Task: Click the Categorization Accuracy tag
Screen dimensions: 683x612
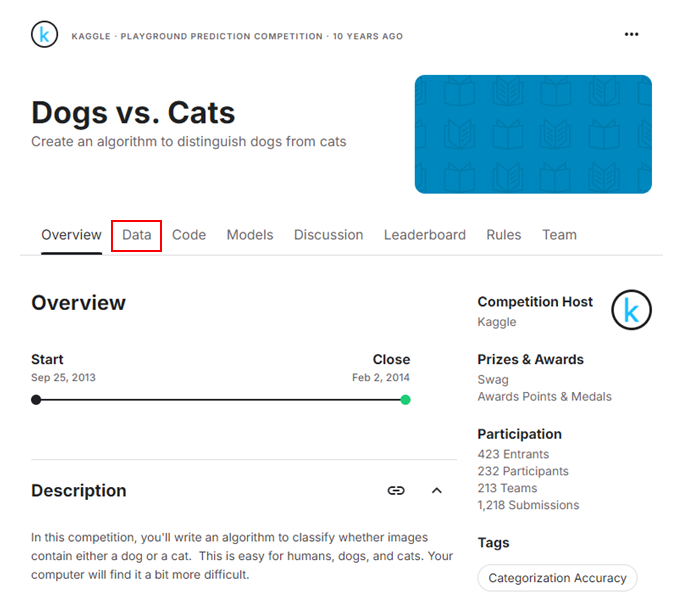Action: (x=557, y=578)
